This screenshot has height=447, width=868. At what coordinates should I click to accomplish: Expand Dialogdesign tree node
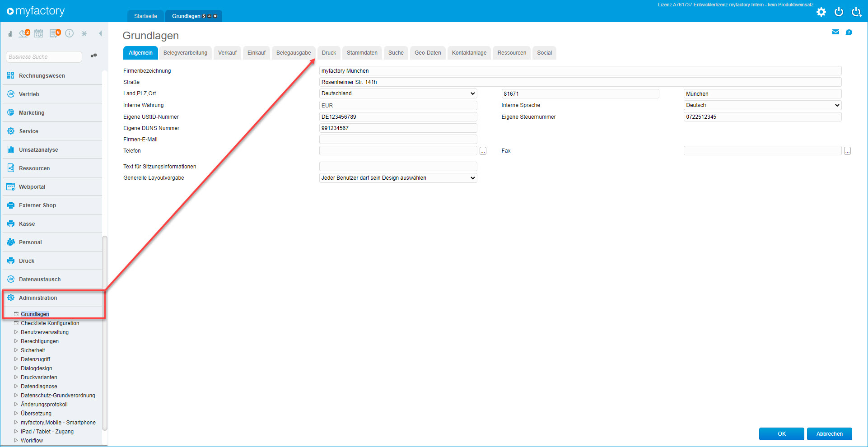click(x=16, y=368)
